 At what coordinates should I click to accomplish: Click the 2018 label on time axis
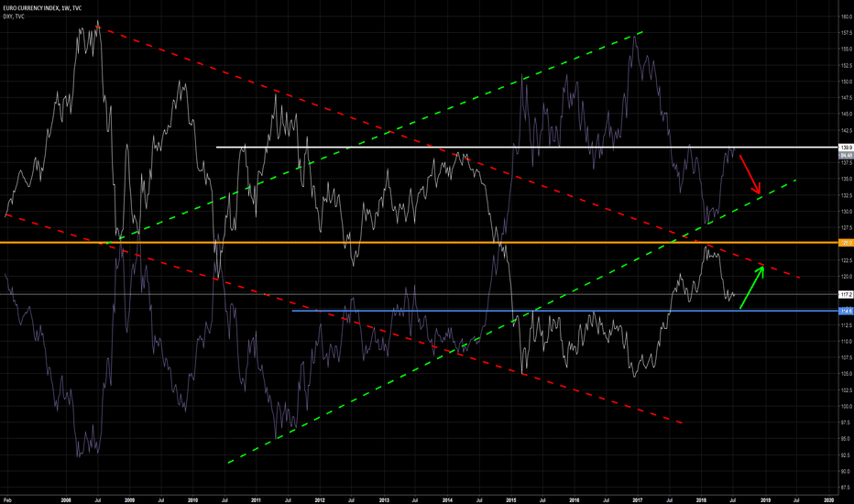(x=702, y=499)
